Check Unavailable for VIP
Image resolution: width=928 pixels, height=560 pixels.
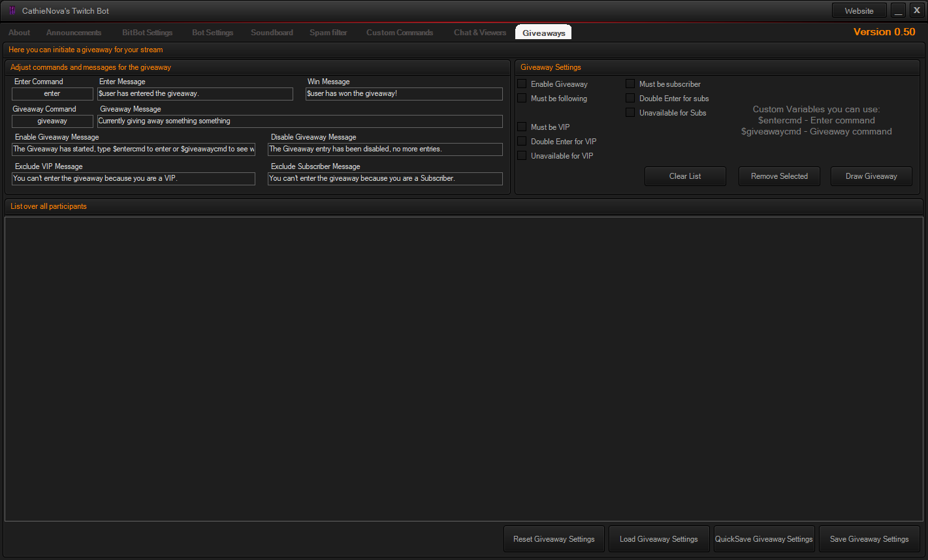[522, 155]
